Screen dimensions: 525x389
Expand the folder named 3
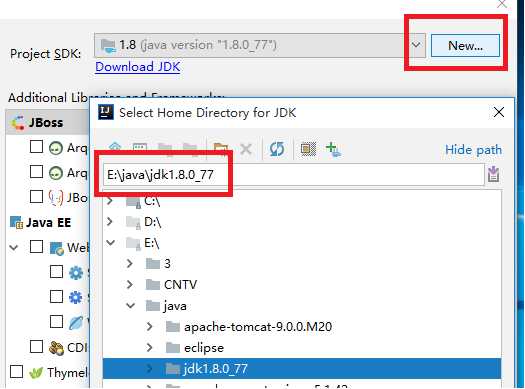(x=130, y=263)
